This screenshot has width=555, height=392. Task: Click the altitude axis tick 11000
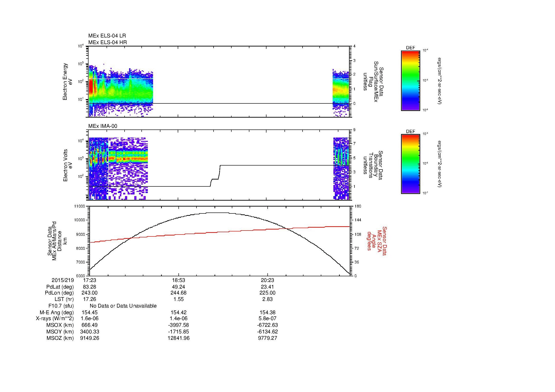(80, 206)
